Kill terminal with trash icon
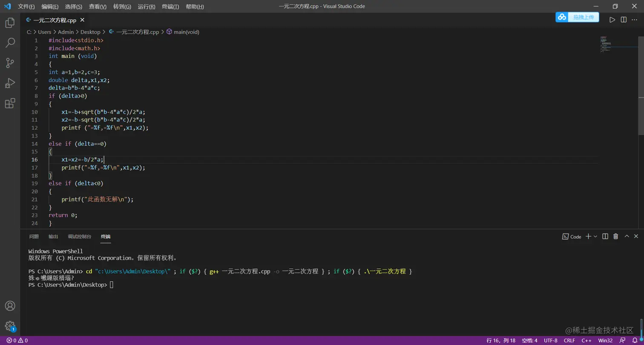The image size is (644, 345). [x=615, y=237]
